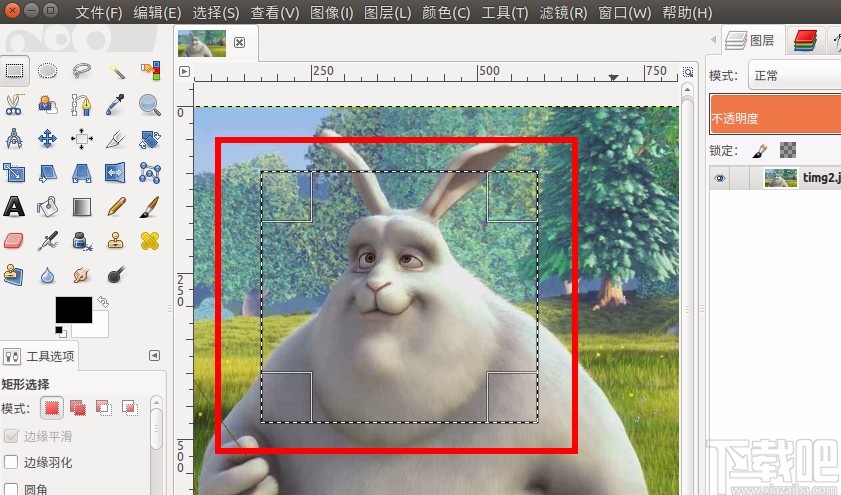
Task: Select the Blur/Sharpen droplet tool
Action: tap(47, 275)
